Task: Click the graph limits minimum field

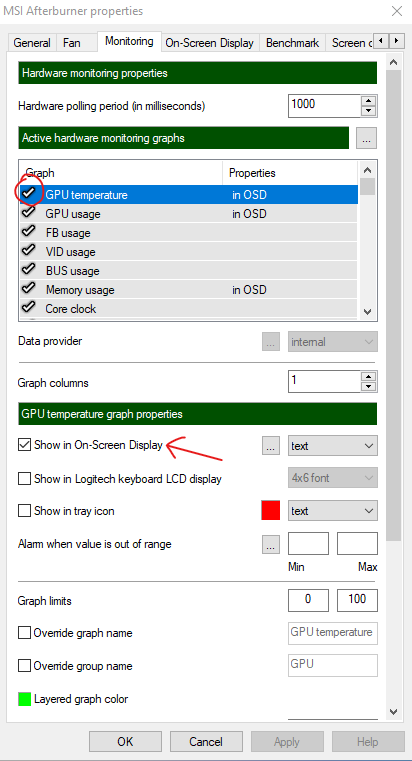Action: click(x=308, y=600)
